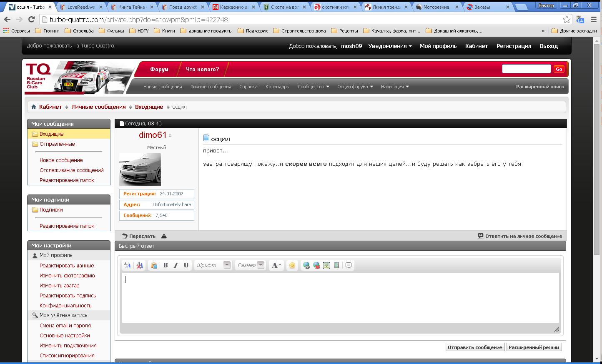This screenshot has height=364, width=602.
Task: Toggle bold formatting in quick reply
Action: coord(166,265)
